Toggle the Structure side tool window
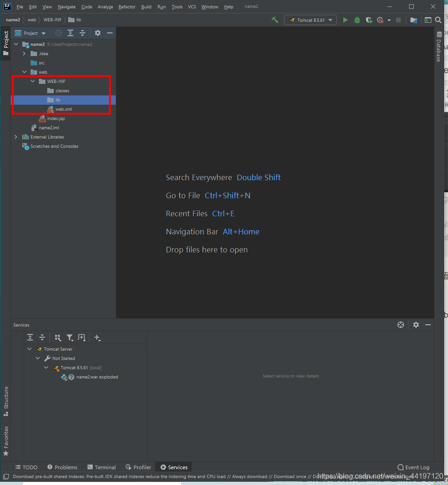The width and height of the screenshot is (448, 485). 6,400
